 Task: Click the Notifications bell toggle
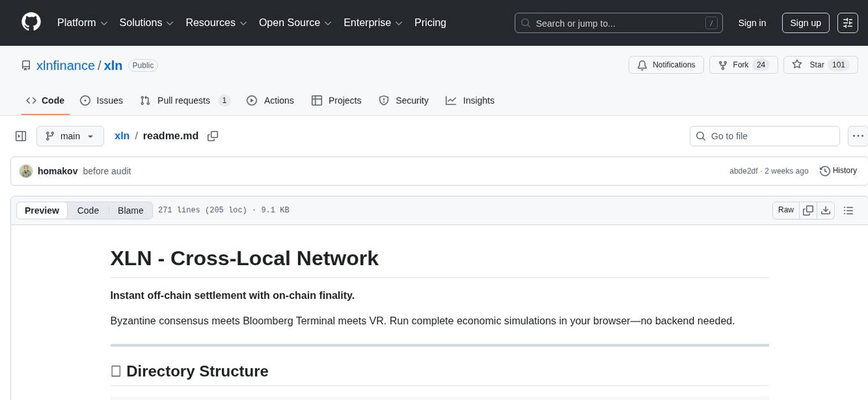point(666,65)
